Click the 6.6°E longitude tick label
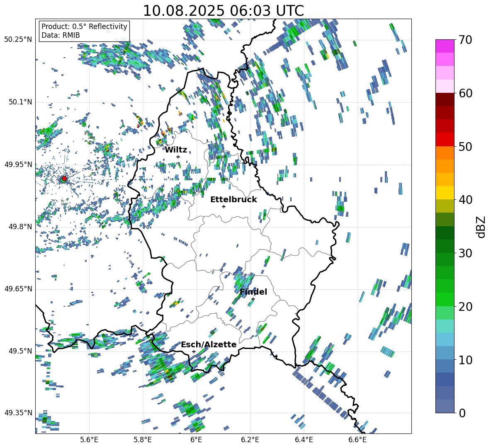 [357, 440]
